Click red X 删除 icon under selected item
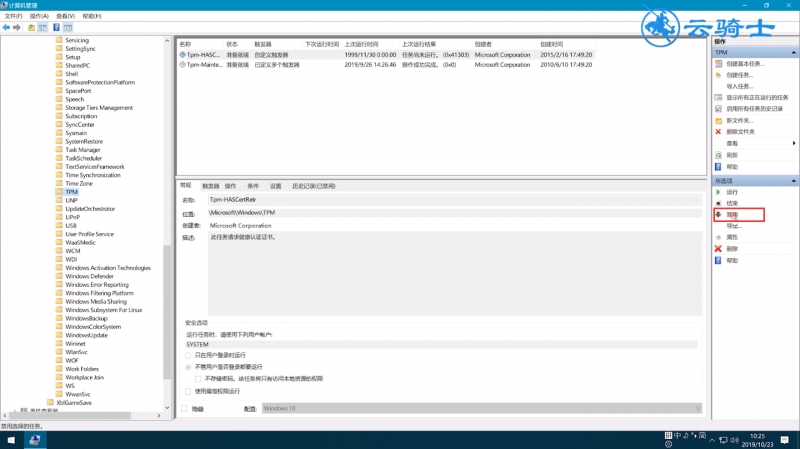The width and height of the screenshot is (800, 449). point(718,249)
